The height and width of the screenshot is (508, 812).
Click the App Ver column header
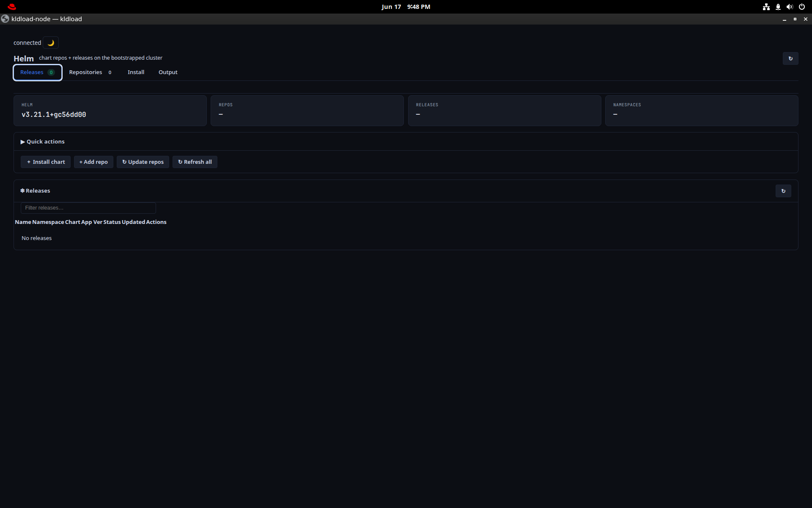91,222
